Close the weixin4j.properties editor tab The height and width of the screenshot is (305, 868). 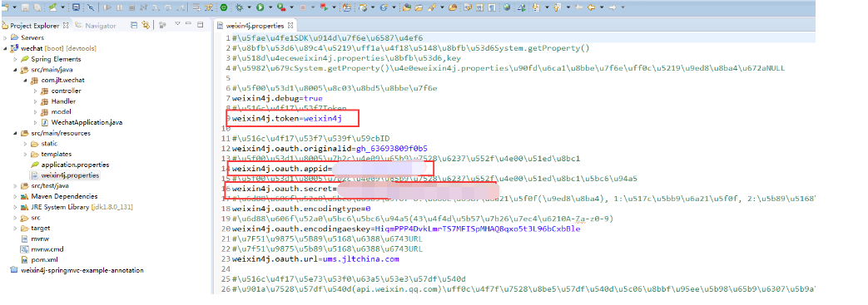point(290,26)
